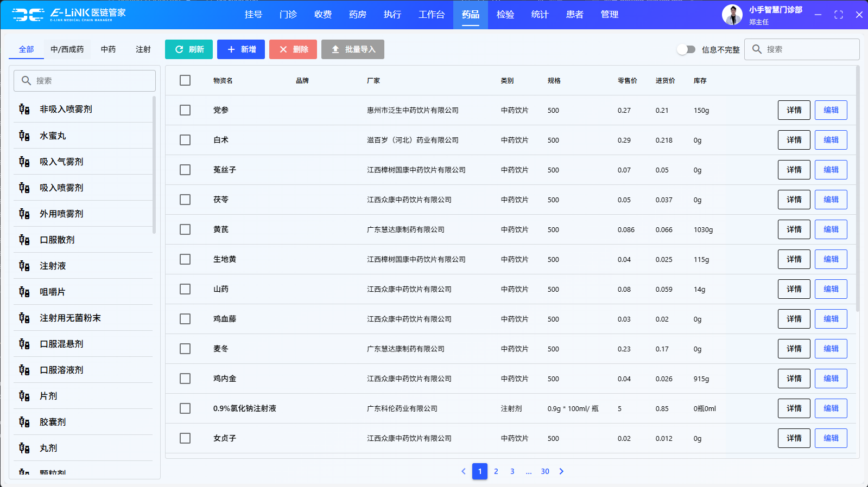
Task: Click the category list vertical scrollbar
Action: click(x=154, y=165)
